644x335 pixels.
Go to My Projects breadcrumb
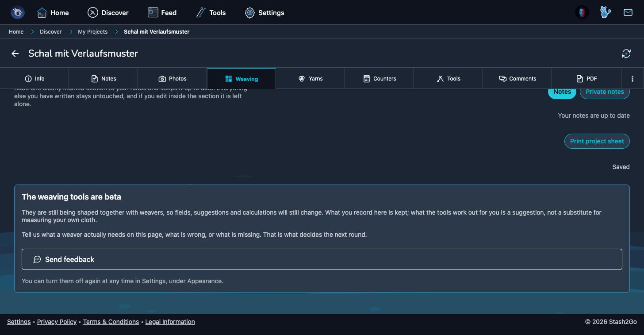[93, 32]
